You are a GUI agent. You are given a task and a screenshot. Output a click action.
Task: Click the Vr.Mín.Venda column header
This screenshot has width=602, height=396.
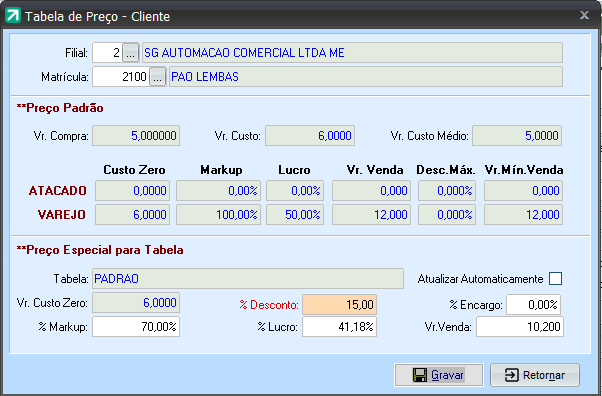(x=524, y=170)
